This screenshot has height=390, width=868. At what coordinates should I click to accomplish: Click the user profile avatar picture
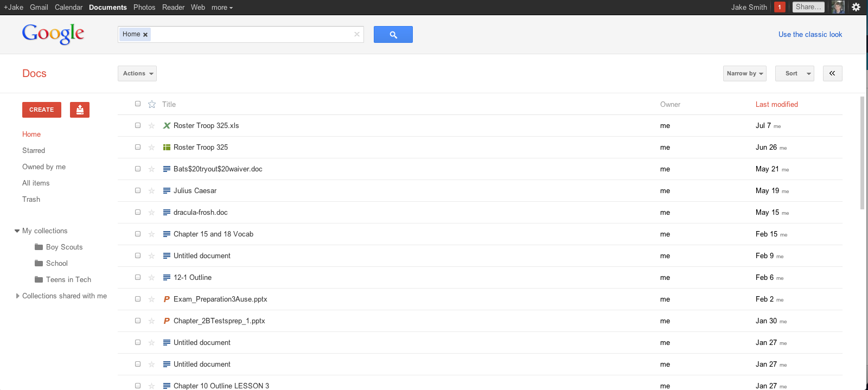tap(838, 7)
